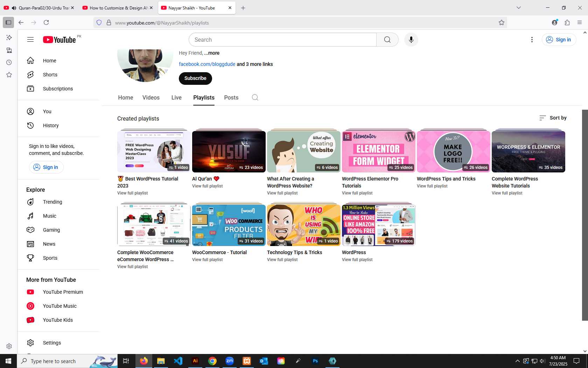Click shield tracking protection icon

click(x=99, y=22)
